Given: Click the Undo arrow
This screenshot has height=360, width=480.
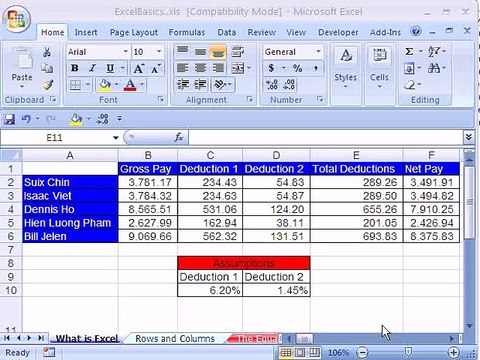Looking at the screenshot, I should [26, 119].
